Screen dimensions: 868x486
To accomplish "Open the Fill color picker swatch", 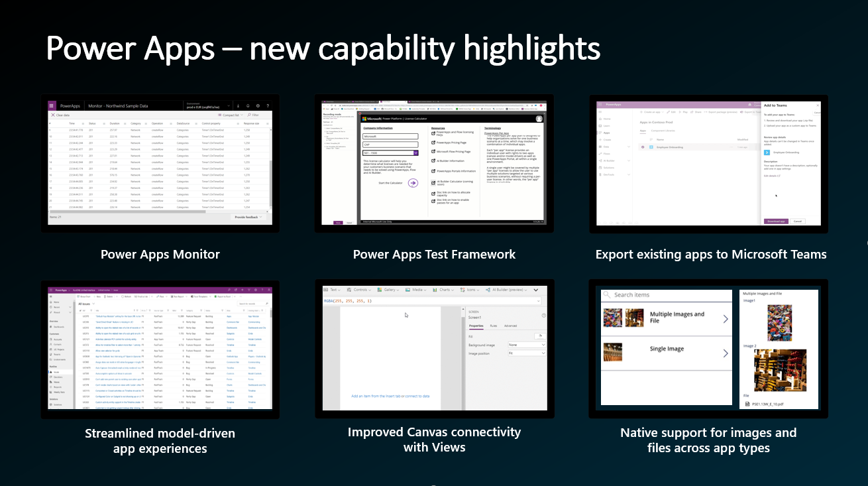I will [539, 336].
